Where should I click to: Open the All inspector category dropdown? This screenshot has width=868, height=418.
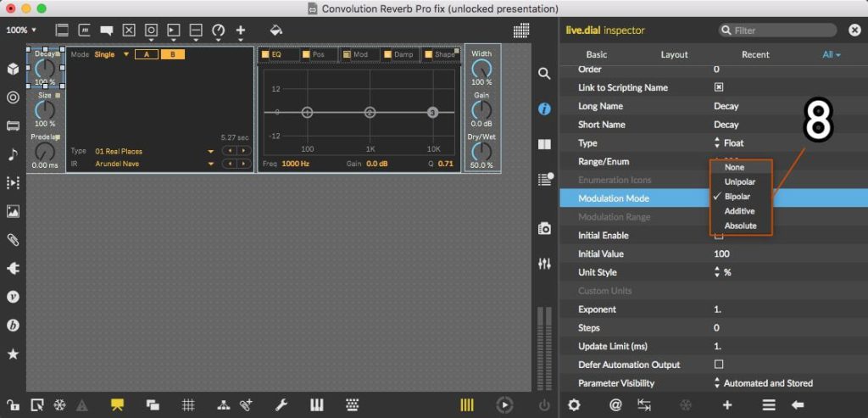(x=832, y=54)
